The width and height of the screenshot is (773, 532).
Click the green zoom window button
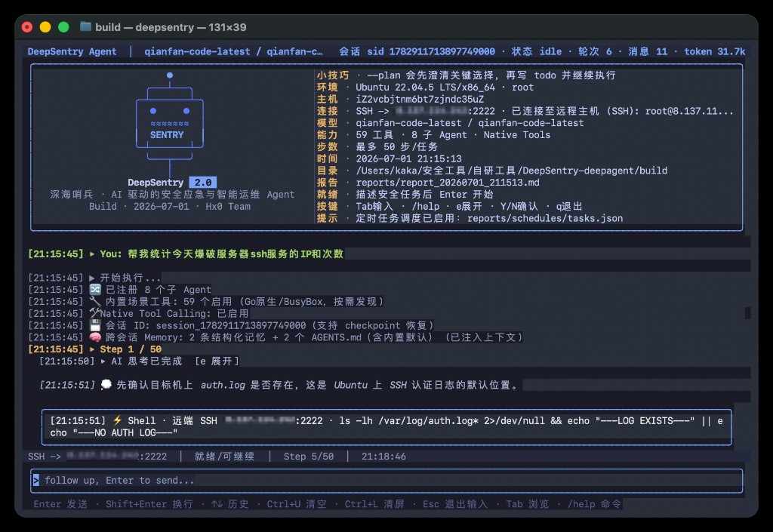63,27
